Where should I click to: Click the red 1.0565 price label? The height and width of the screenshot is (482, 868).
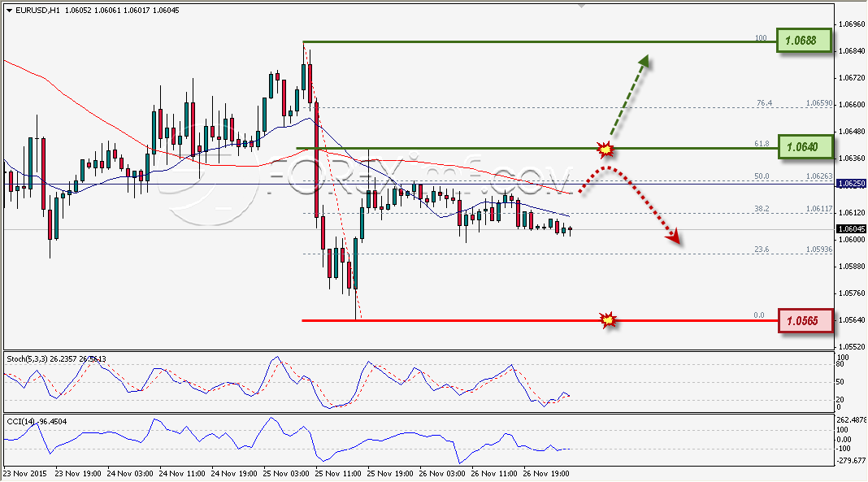click(805, 320)
